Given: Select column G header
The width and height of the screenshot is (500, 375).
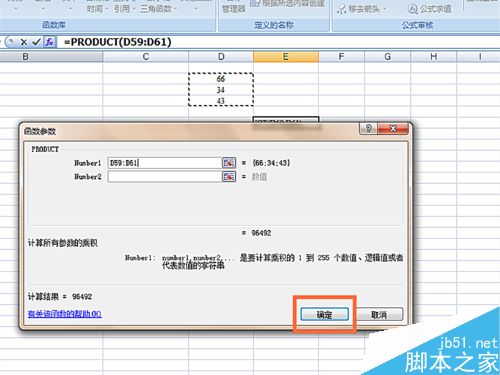Looking at the screenshot, I should click(387, 57).
